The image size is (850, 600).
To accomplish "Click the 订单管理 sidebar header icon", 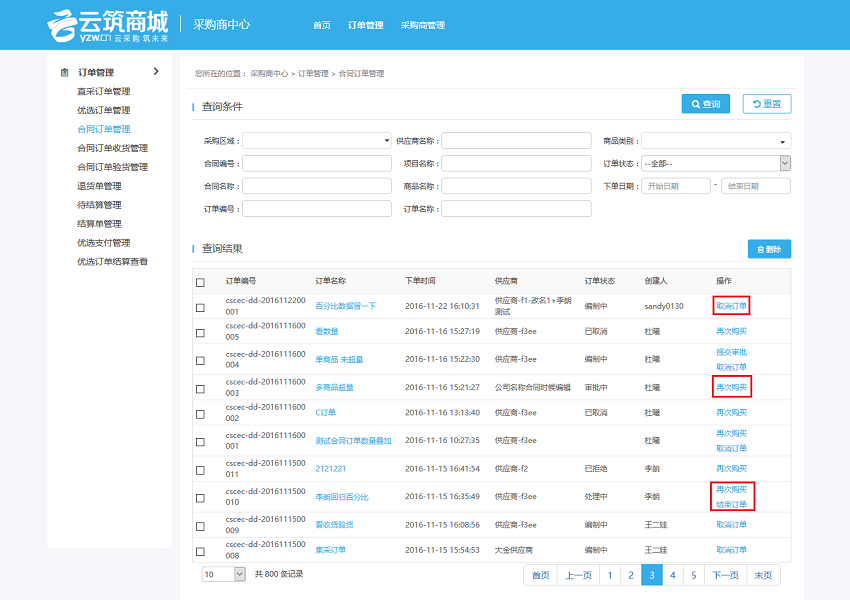I will [x=65, y=72].
